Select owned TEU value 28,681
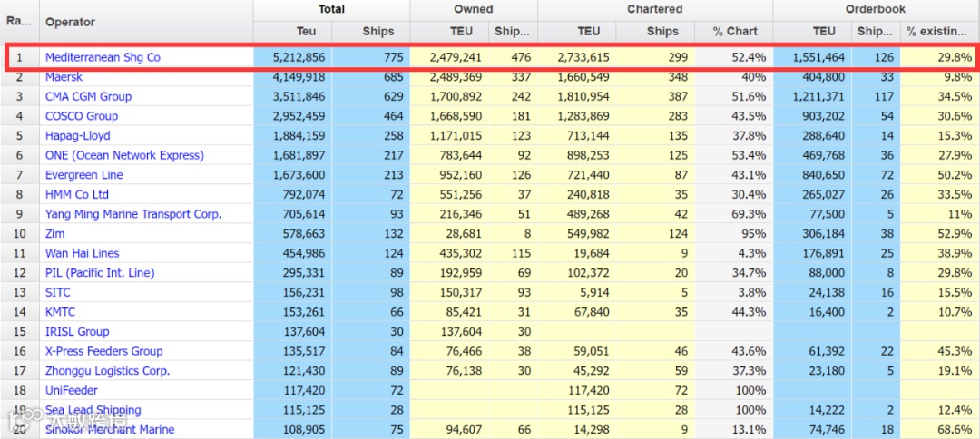Screen dimensions: 980x439 (x=463, y=233)
